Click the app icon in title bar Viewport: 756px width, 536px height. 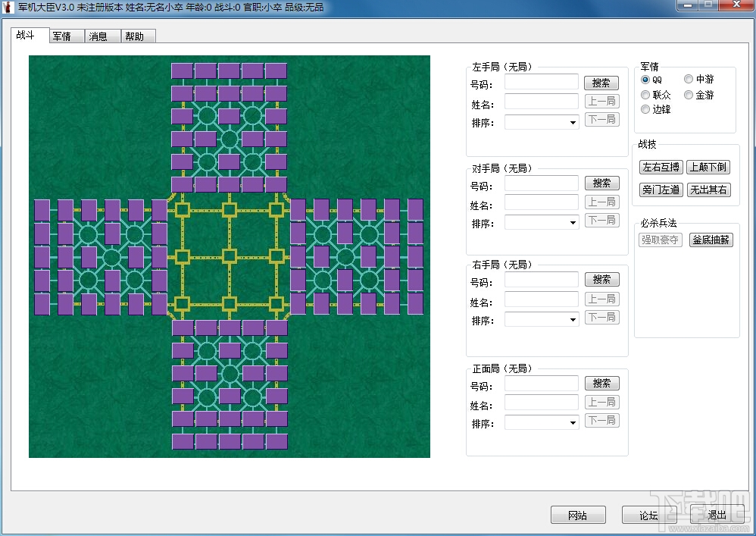pyautogui.click(x=8, y=8)
